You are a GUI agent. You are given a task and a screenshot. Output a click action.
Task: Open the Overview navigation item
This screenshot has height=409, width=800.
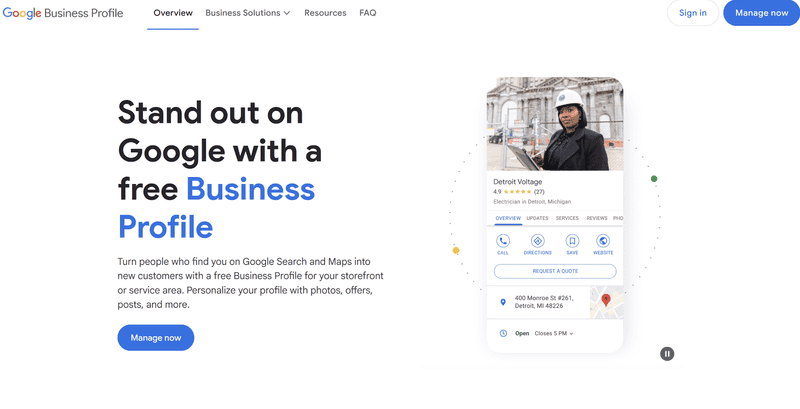(173, 13)
